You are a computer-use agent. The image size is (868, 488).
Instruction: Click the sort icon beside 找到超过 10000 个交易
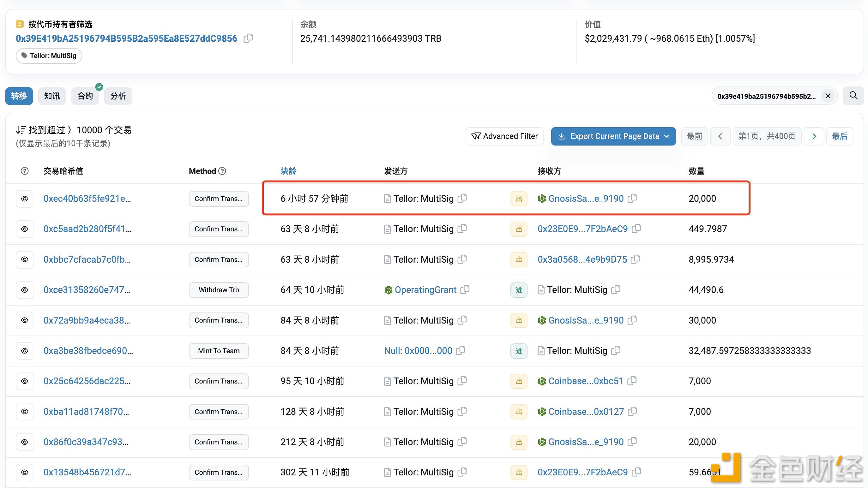(x=21, y=130)
